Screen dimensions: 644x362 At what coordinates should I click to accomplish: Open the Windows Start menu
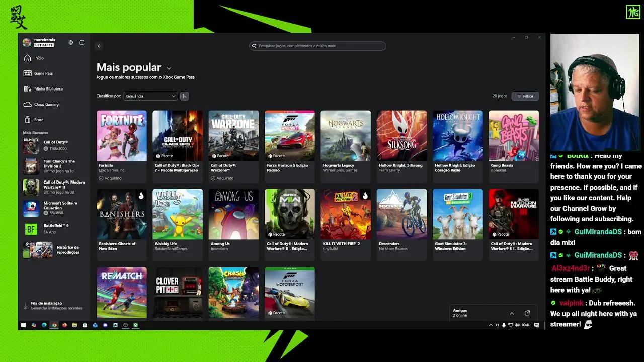[x=23, y=325]
